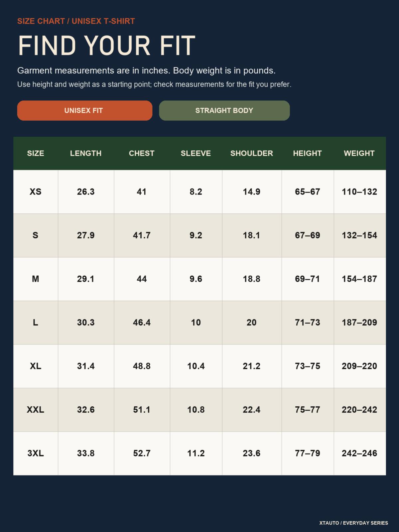Screen dimensions: 399x532
Task: Select the SIZE column header
Action: tap(36, 153)
